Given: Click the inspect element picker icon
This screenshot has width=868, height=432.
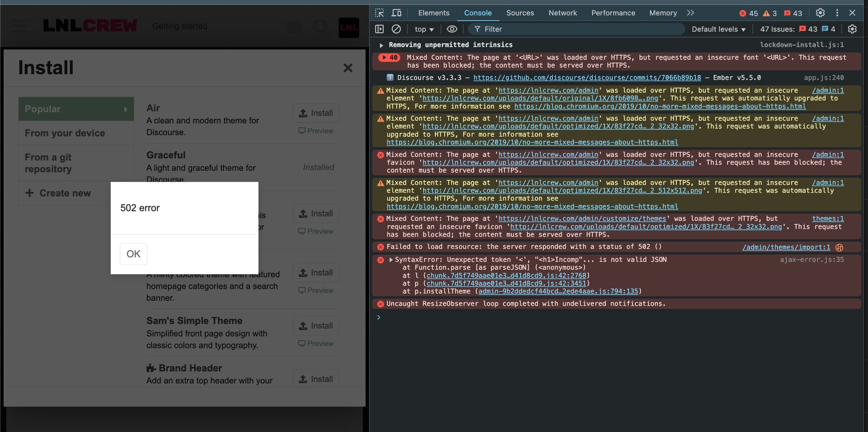Looking at the screenshot, I should 379,13.
